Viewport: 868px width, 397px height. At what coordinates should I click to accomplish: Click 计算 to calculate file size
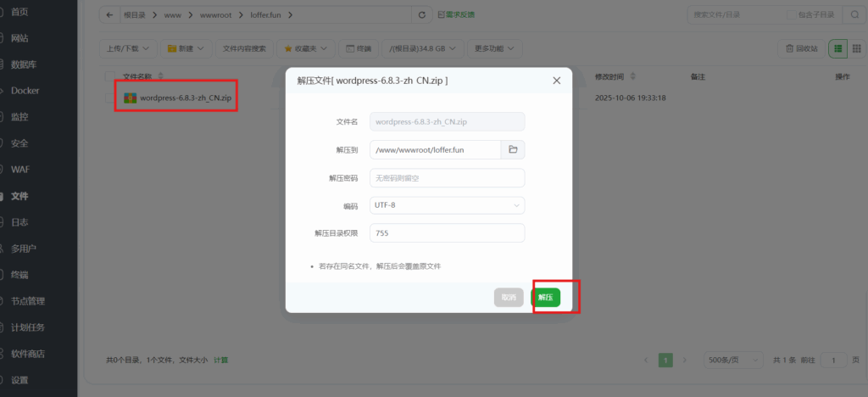coord(221,360)
